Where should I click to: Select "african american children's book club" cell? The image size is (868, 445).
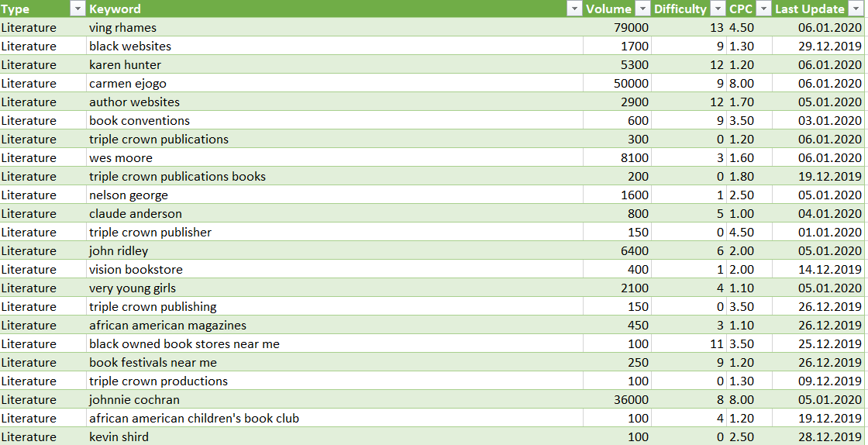(x=334, y=418)
